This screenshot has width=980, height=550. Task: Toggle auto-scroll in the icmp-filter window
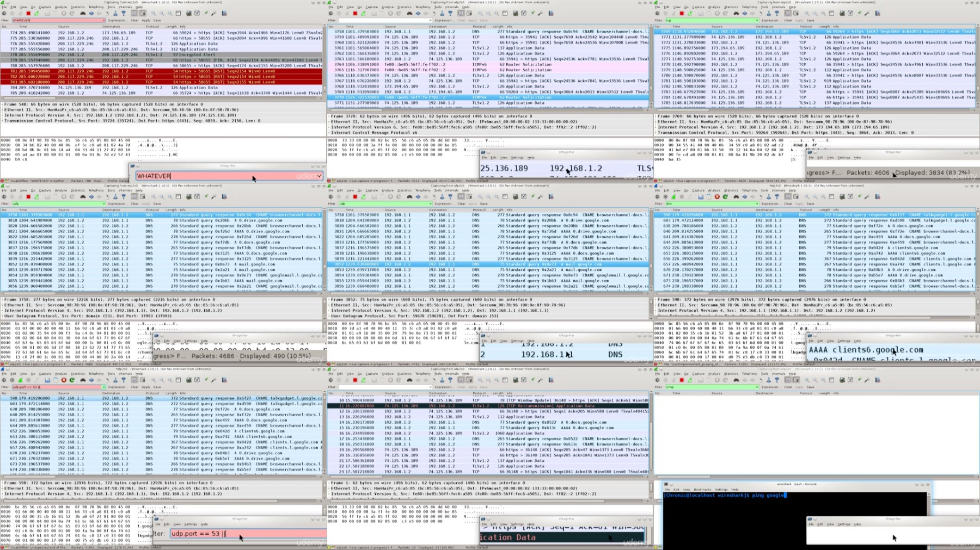[796, 380]
